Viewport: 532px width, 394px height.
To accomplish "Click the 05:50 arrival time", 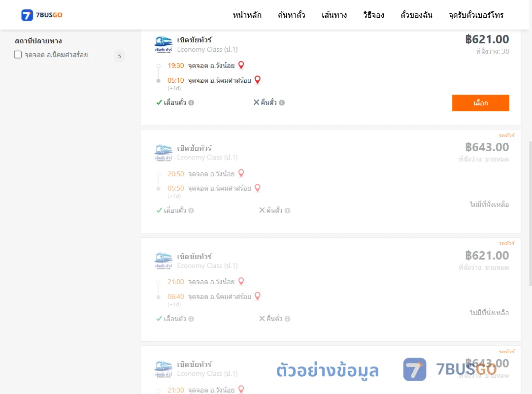I will pyautogui.click(x=176, y=188).
